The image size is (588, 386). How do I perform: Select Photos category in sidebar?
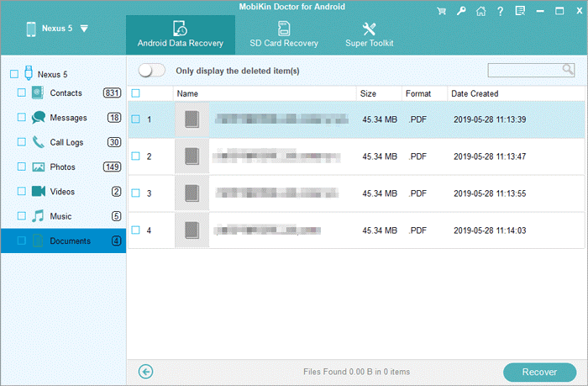63,167
